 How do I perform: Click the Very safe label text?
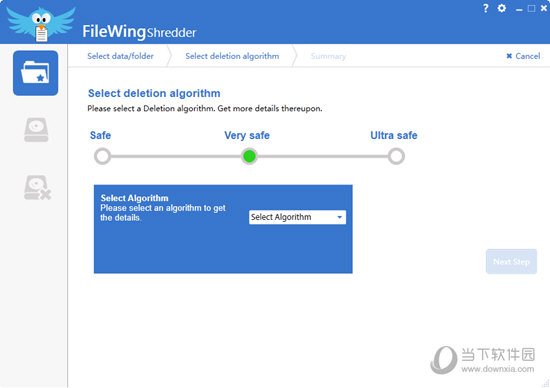247,135
